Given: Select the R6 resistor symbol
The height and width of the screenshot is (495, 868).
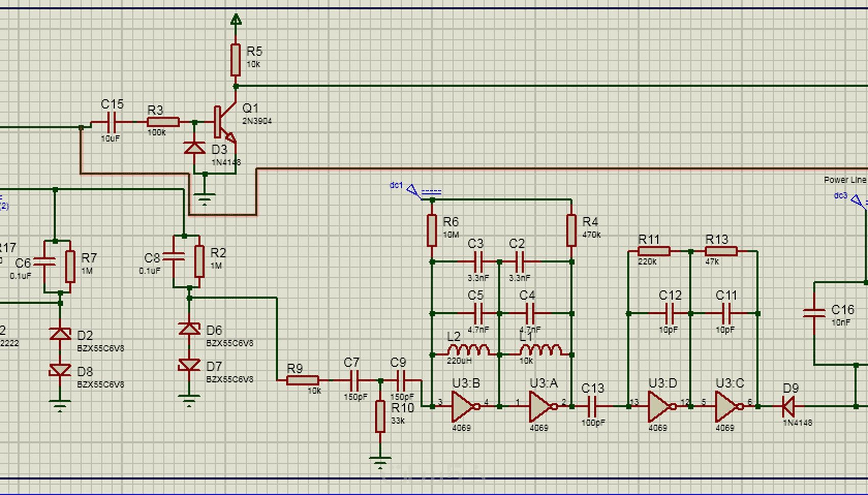Looking at the screenshot, I should point(432,230).
